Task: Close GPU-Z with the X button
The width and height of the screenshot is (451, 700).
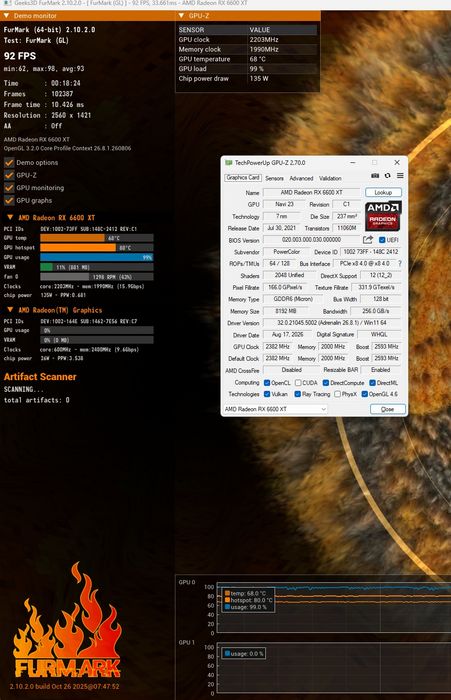Action: (397, 162)
